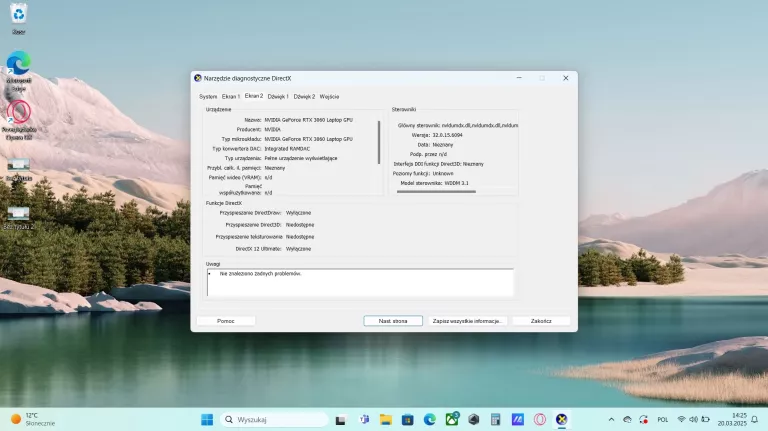Screen dimensions: 768x431
Task: Open Task View from the taskbar
Action: [x=340, y=420]
